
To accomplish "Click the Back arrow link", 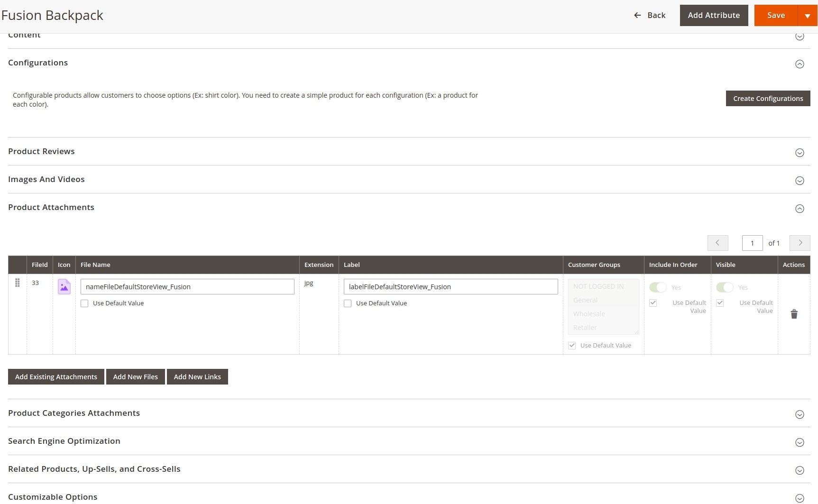I will (x=650, y=16).
